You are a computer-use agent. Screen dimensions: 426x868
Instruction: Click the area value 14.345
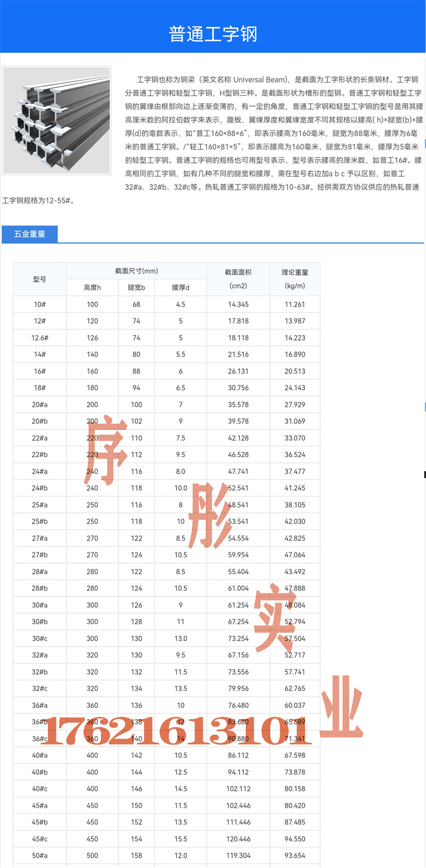point(238,304)
